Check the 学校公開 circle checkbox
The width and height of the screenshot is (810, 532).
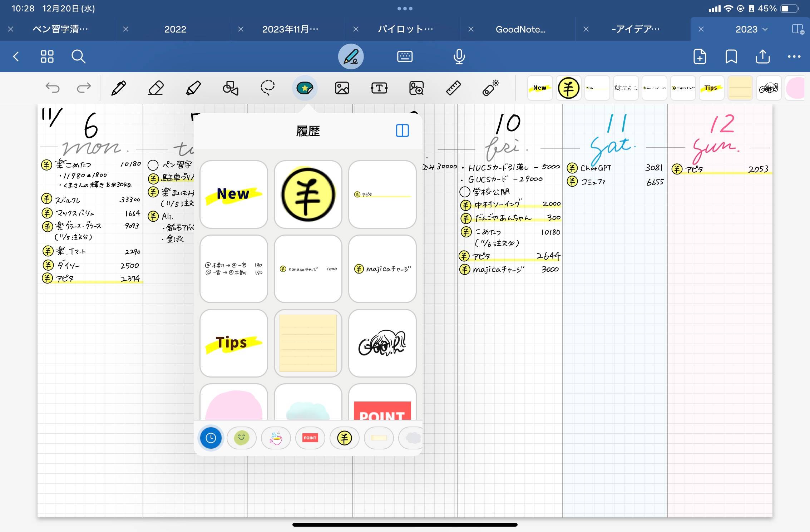coord(465,192)
